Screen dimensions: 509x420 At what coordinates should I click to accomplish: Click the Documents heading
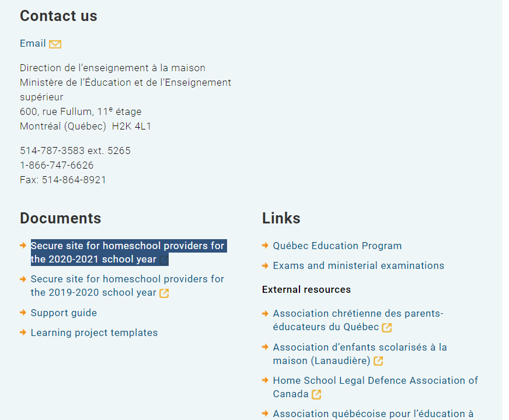[60, 218]
